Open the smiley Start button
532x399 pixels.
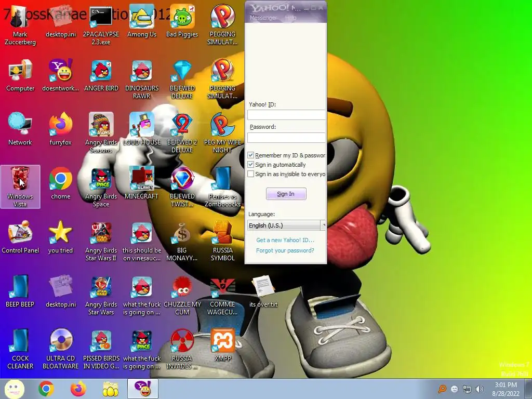click(14, 389)
